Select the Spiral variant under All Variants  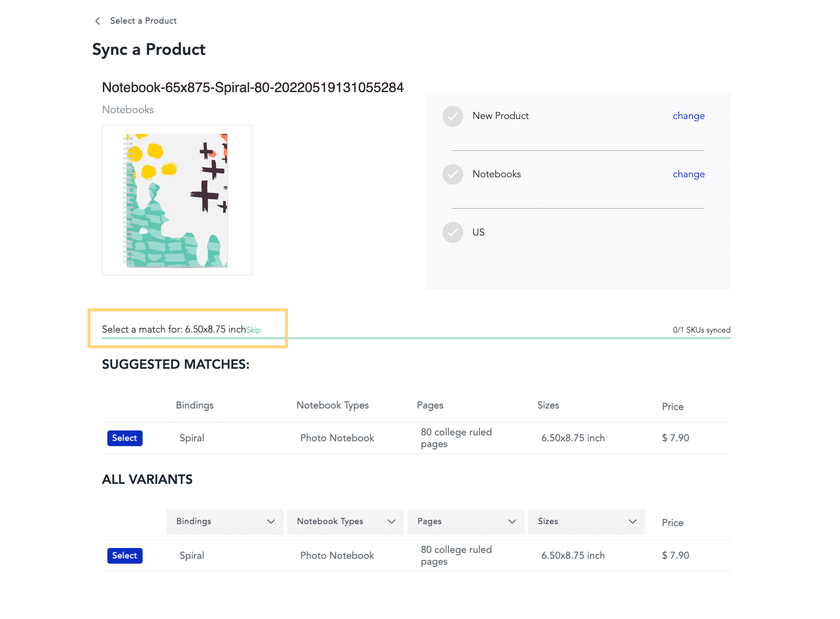125,556
